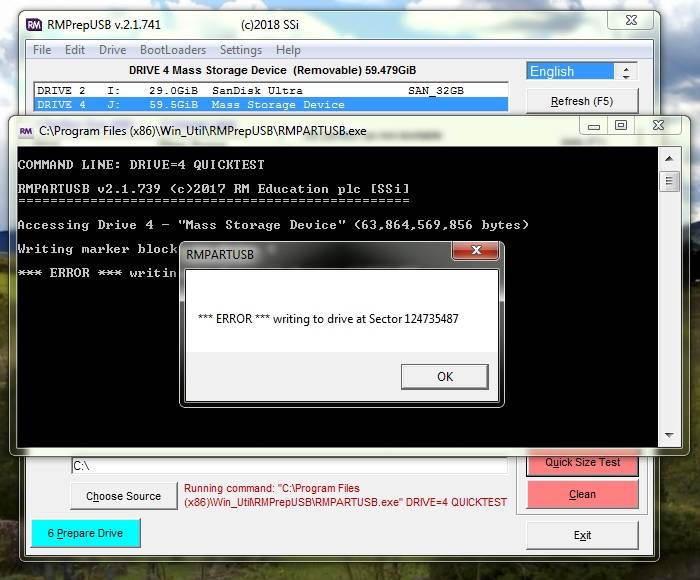
Task: Maximize the RMPARTUSB.exe console window
Action: [x=620, y=126]
